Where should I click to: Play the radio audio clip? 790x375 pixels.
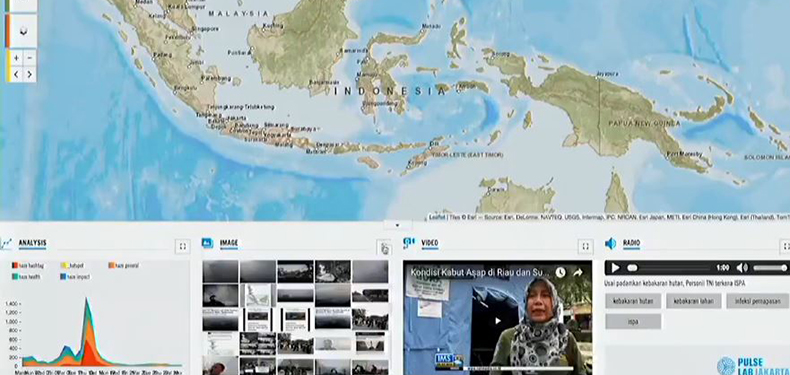tap(615, 268)
